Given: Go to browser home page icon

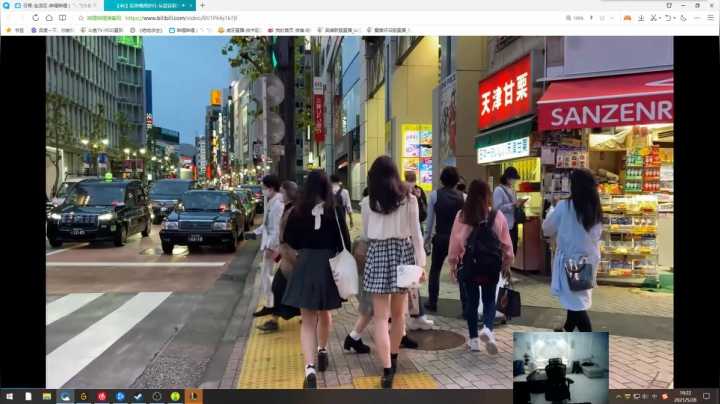Looking at the screenshot, I should tap(49, 18).
